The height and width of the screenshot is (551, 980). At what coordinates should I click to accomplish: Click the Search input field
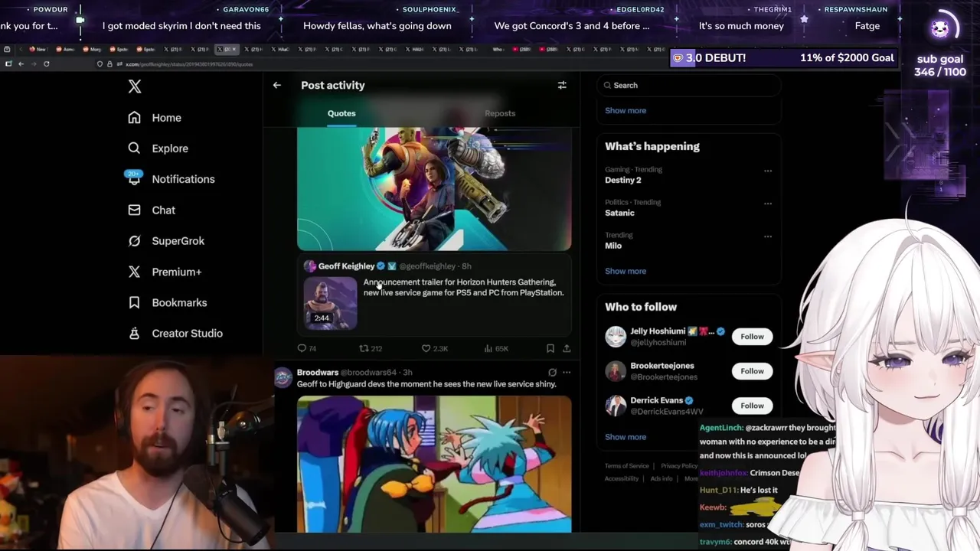pyautogui.click(x=689, y=85)
